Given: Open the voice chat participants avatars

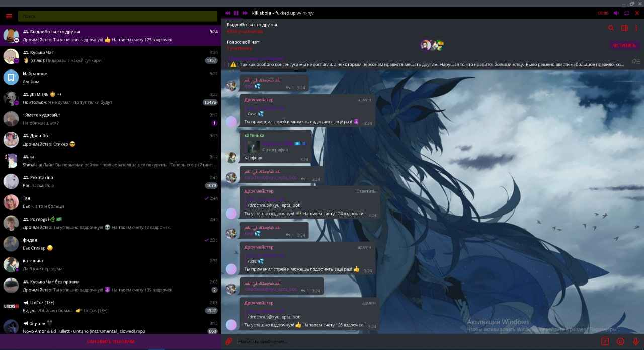Looking at the screenshot, I should 433,46.
